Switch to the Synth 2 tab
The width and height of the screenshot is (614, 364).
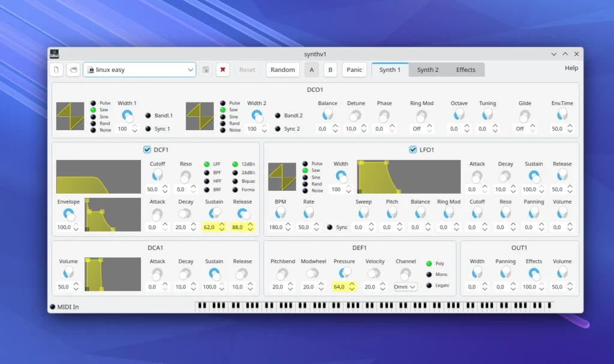pos(428,70)
